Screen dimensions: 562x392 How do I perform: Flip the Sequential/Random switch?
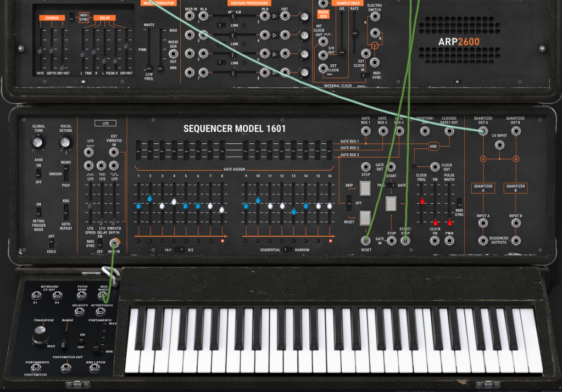click(287, 249)
